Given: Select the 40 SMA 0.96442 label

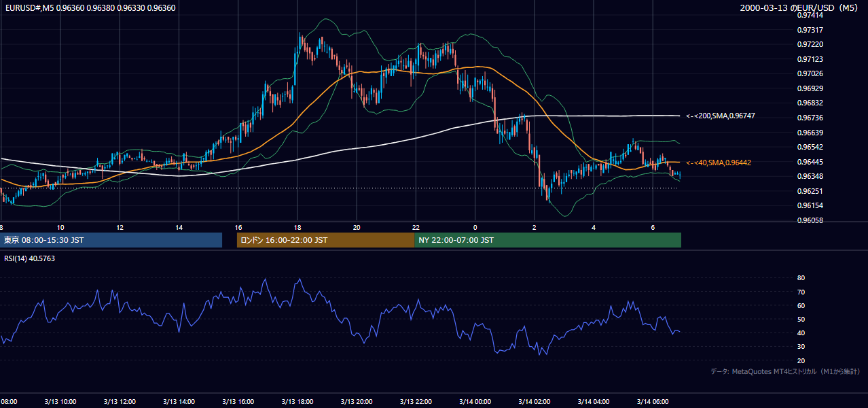Looking at the screenshot, I should point(719,163).
